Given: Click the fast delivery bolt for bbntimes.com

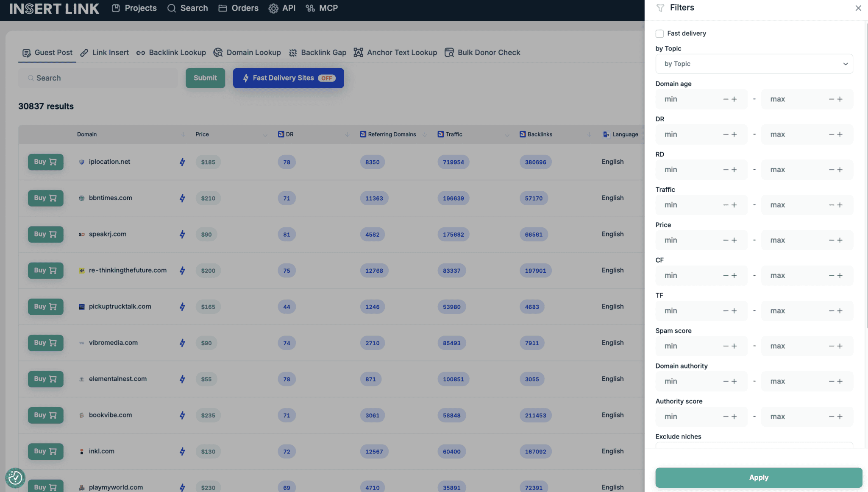Looking at the screenshot, I should 182,198.
